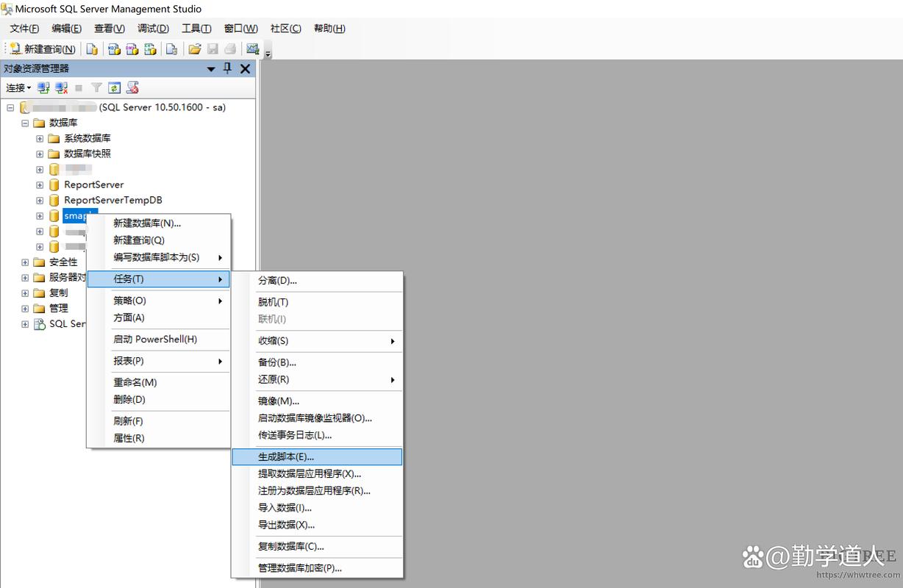Click the Open File folder icon

pos(195,49)
